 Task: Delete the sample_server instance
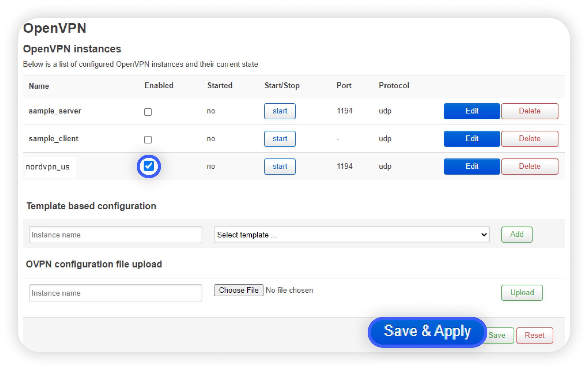[529, 111]
